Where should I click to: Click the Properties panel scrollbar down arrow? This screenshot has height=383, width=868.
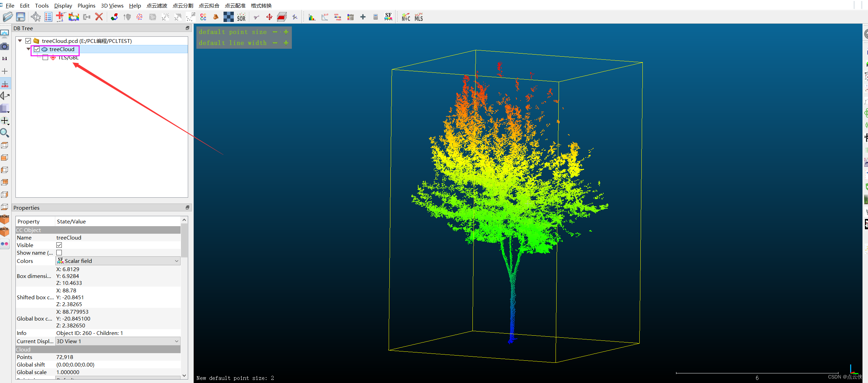(184, 375)
